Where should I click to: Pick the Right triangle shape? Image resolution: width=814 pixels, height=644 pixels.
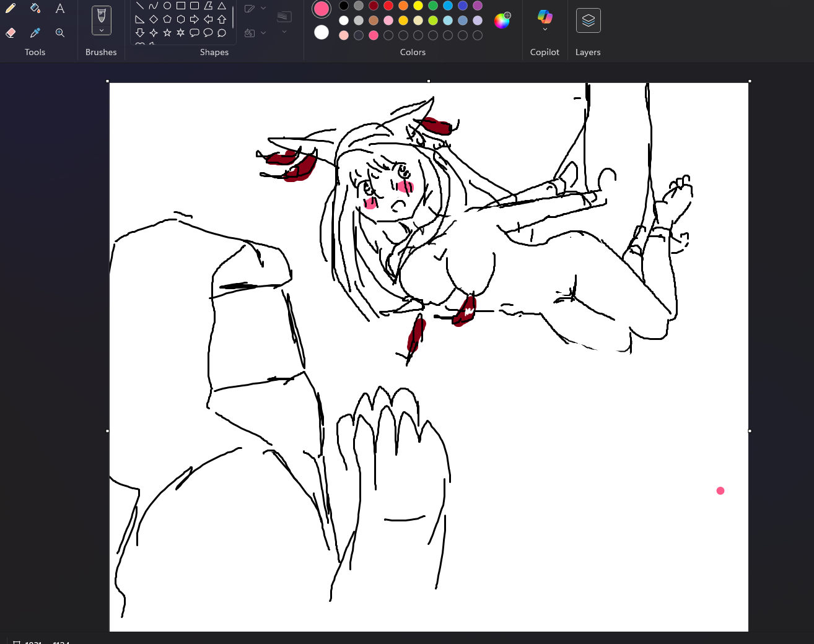(x=140, y=19)
